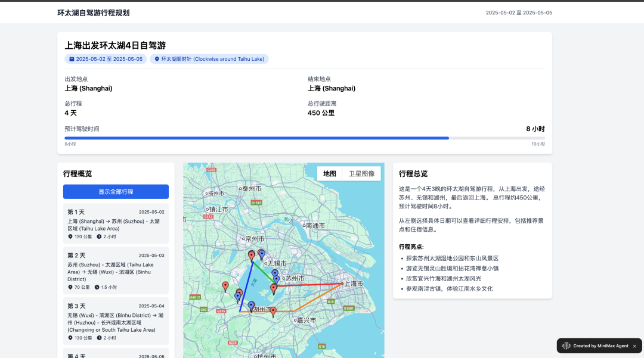Expand the 第 1 天 itinerary card
This screenshot has width=644, height=358.
click(116, 223)
